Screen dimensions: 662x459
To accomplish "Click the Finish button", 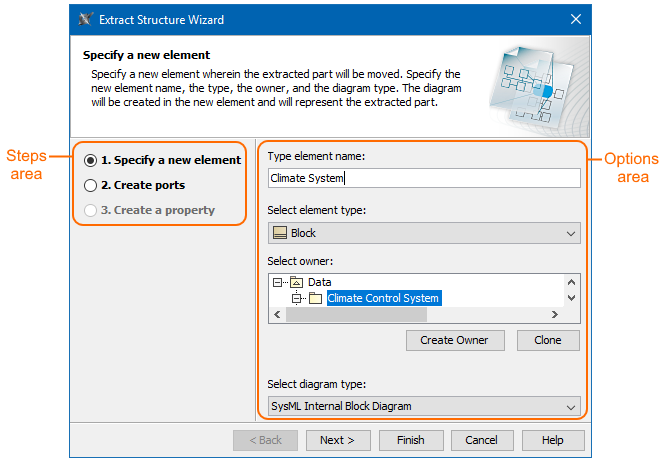I will (410, 440).
